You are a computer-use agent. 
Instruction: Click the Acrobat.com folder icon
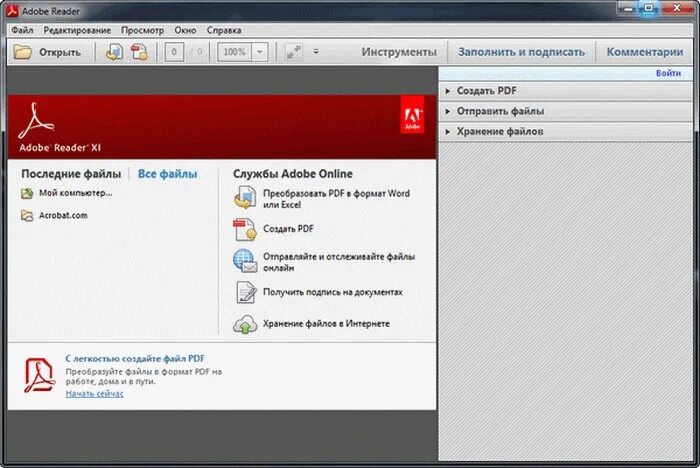[27, 216]
